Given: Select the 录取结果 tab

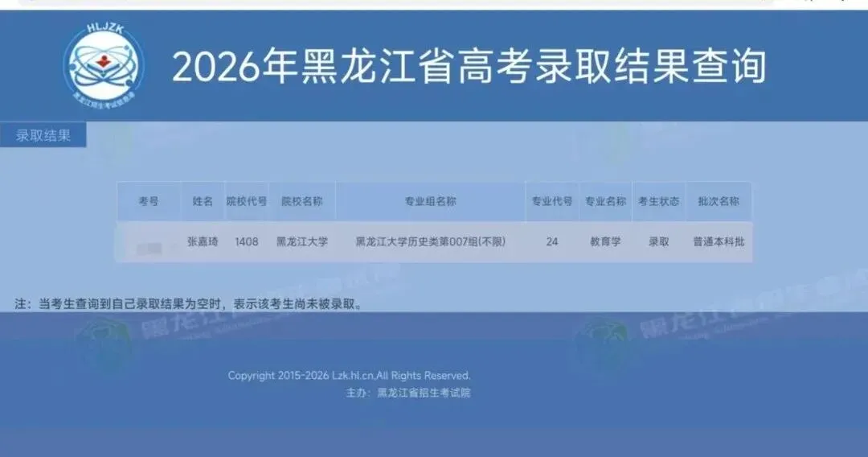Looking at the screenshot, I should 43,135.
